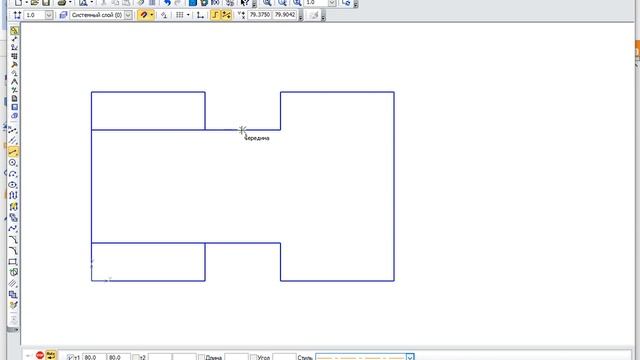Open the snaps button dropdown arrow
The height and width of the screenshot is (360, 640).
(x=152, y=15)
